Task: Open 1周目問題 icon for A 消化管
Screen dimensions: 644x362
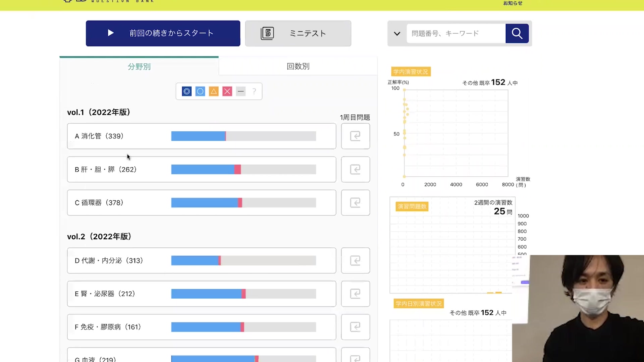Action: [355, 136]
